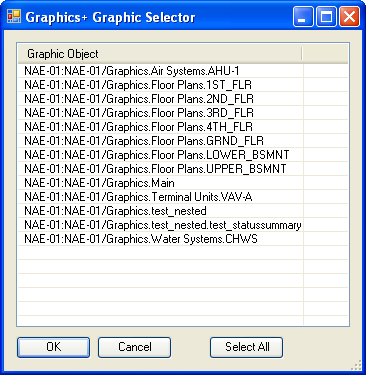Close the Graphic Selector dialog
The height and width of the screenshot is (375, 366).
[349, 17]
